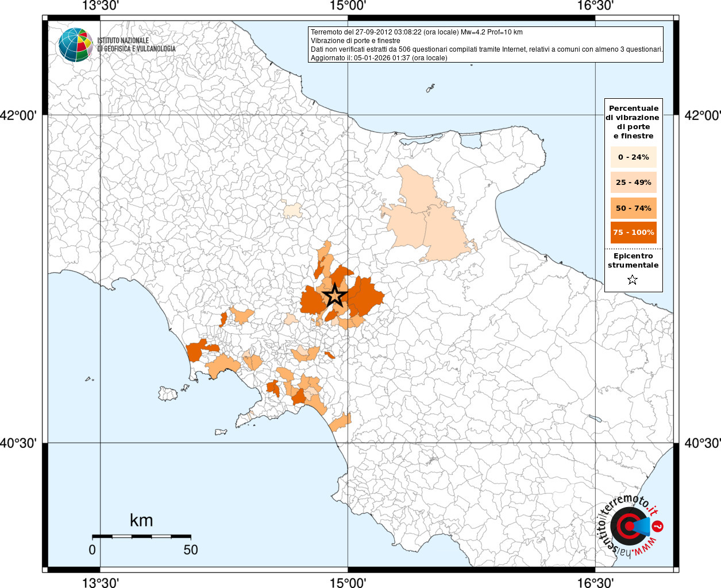
Task: Click the 'Epicentro strumentale' legend label
Action: pos(633,260)
